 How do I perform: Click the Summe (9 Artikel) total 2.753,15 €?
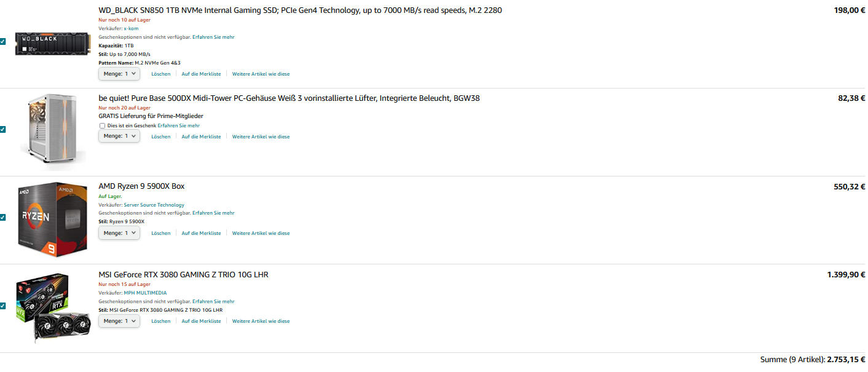(813, 359)
